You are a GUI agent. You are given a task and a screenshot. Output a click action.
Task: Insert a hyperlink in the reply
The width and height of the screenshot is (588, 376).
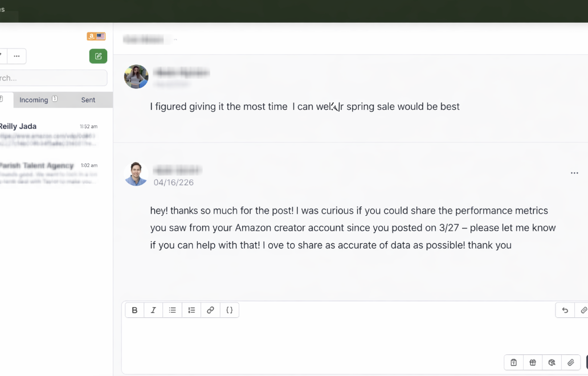point(210,310)
